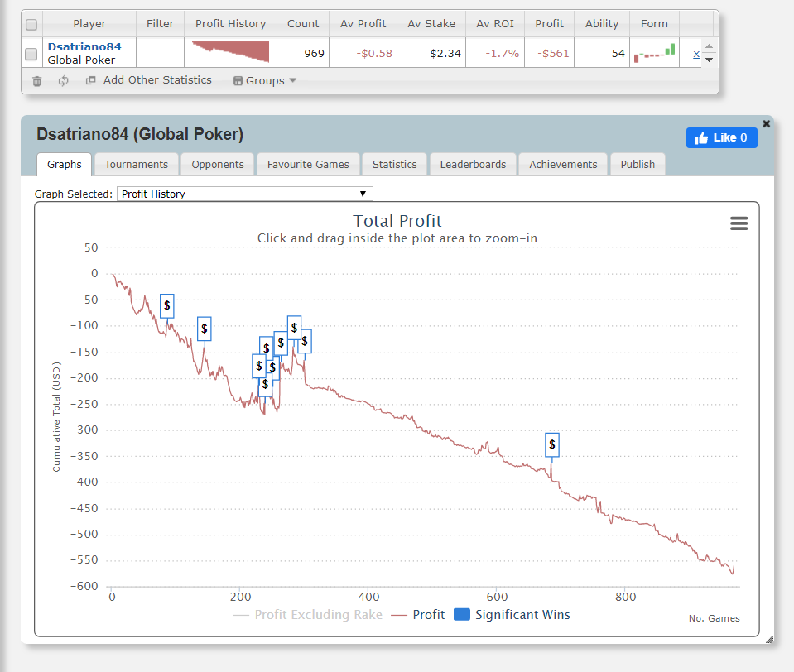Sort by Ability column header
The image size is (794, 672).
click(602, 24)
